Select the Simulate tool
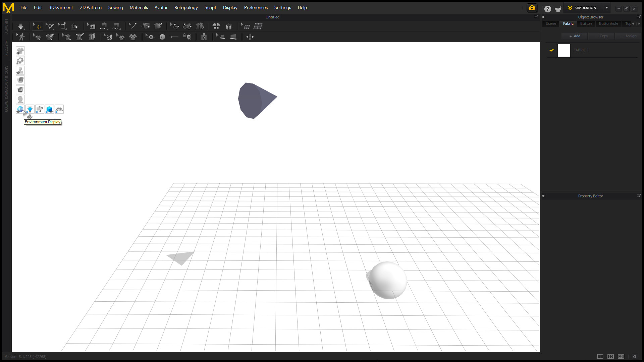Image resolution: width=644 pixels, height=362 pixels. point(21,26)
